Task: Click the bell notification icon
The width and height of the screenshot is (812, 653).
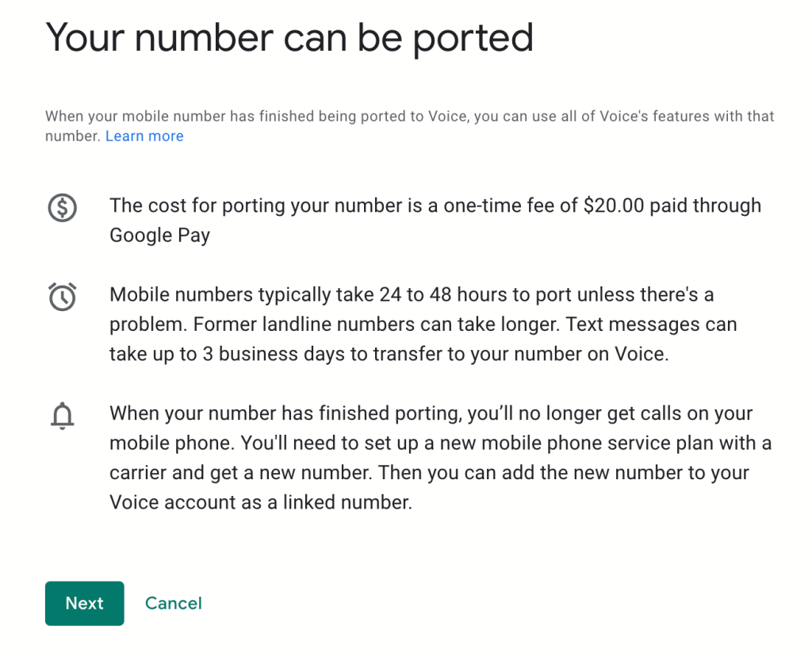Action: (62, 416)
